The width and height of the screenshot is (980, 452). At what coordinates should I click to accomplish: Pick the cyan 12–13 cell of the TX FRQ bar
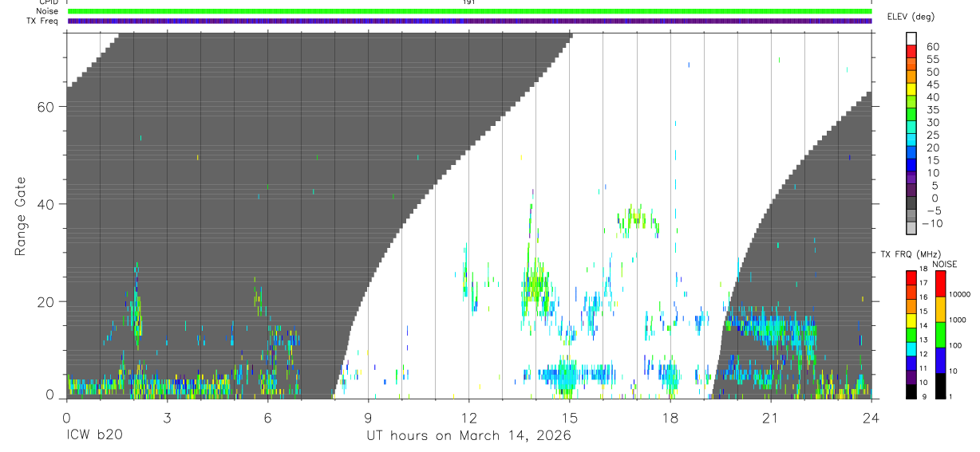pyautogui.click(x=911, y=349)
